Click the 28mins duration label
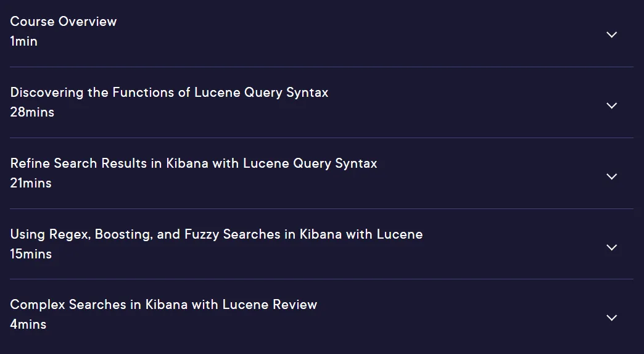The height and width of the screenshot is (354, 644). point(32,112)
